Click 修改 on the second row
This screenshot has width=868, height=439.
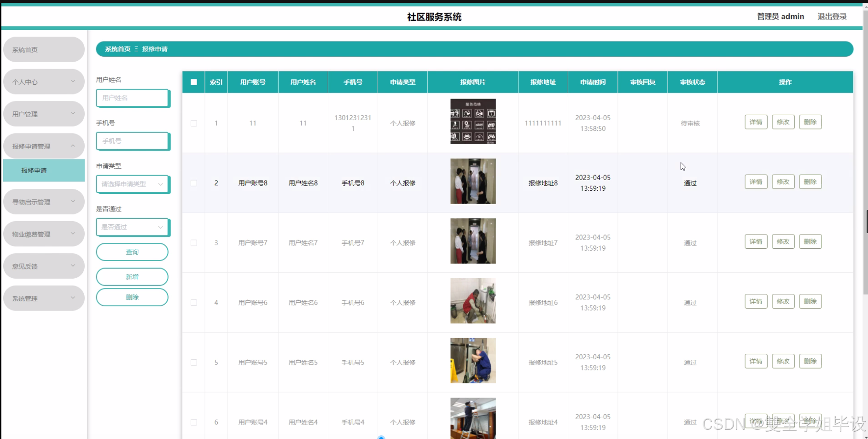point(783,181)
